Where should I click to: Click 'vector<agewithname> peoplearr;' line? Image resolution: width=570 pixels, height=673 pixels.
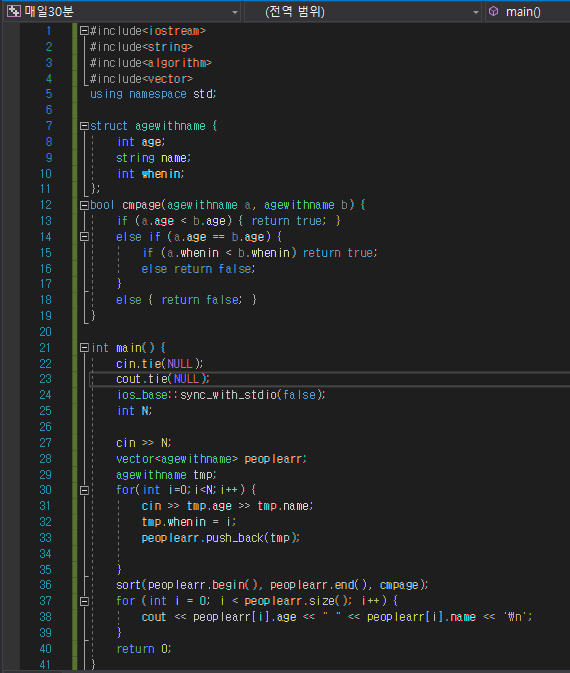pos(211,459)
